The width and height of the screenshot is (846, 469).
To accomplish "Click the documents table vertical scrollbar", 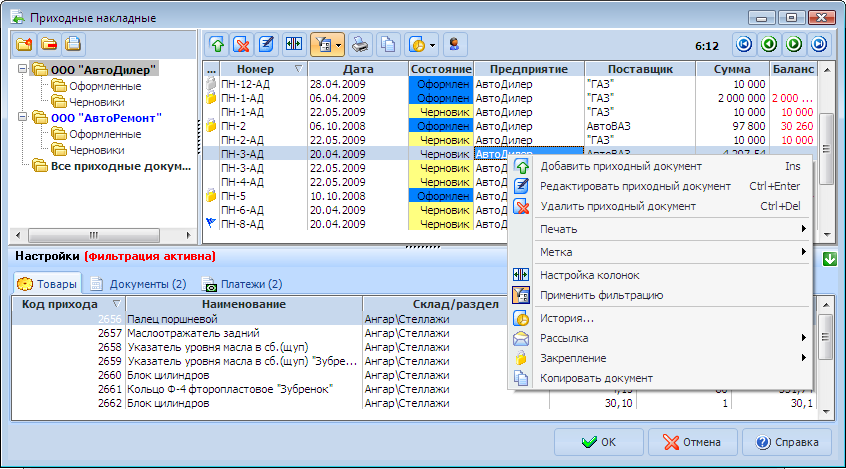I will pyautogui.click(x=827, y=150).
